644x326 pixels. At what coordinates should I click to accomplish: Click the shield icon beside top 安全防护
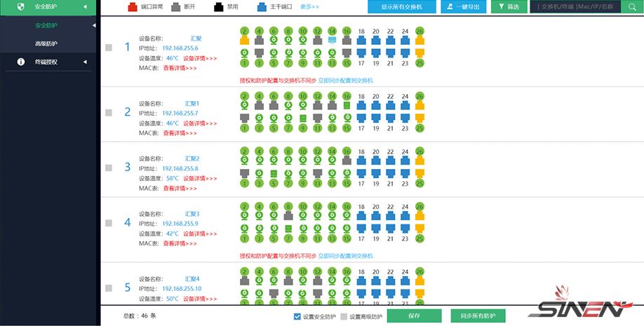coord(20,6)
